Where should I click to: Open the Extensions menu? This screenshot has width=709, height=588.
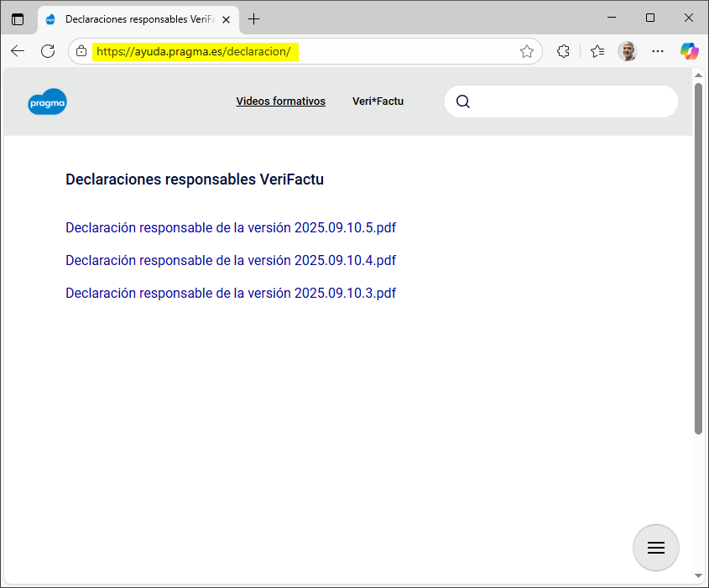point(563,51)
